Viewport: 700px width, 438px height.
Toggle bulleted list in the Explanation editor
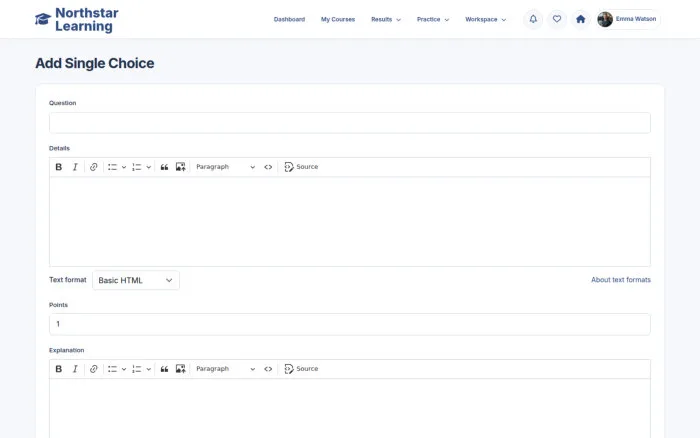point(112,369)
